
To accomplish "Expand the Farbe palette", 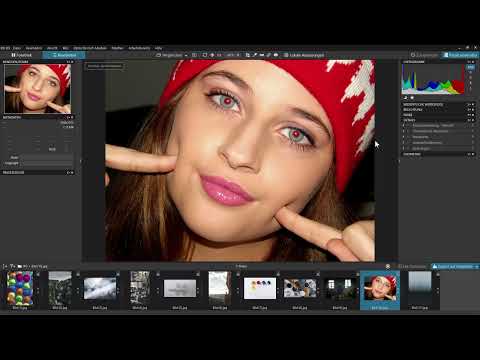I will click(x=438, y=115).
